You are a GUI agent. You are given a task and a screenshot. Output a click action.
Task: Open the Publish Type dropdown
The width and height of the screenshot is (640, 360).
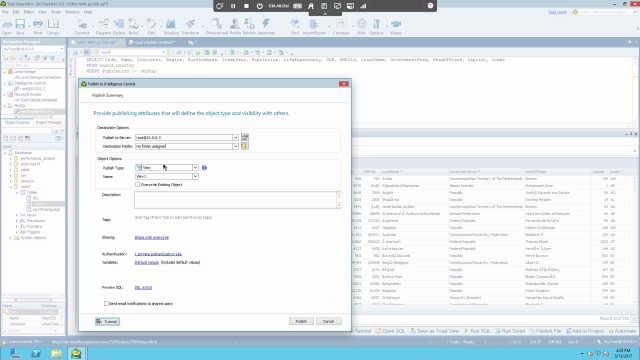[x=195, y=167]
